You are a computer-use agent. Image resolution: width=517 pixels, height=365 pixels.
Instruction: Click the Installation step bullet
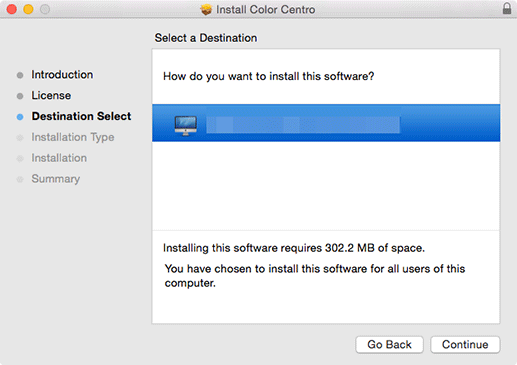point(20,158)
